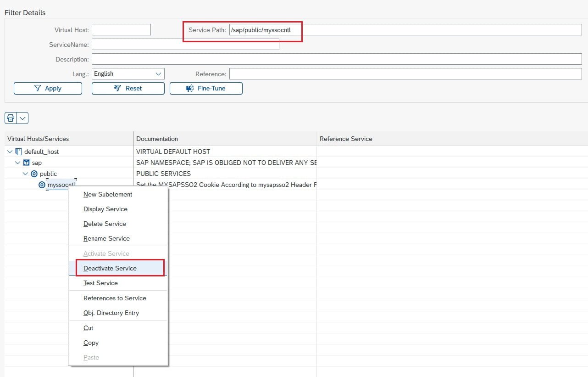Screen dimensions: 588x377
Task: Click the SAP NAMESPACE documentation cell
Action: coord(225,163)
